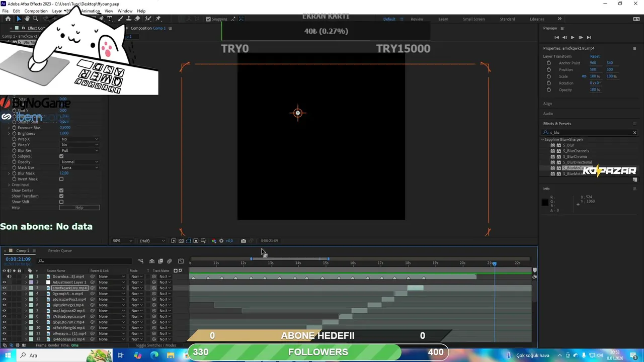Enable the Show Shift checkbox
This screenshot has height=362, width=644.
[61, 202]
